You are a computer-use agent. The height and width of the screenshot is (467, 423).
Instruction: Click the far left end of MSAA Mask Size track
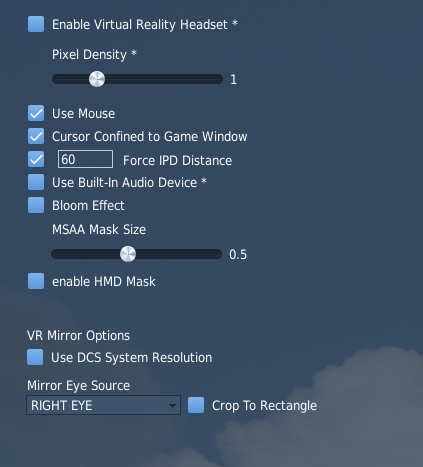pyautogui.click(x=55, y=254)
